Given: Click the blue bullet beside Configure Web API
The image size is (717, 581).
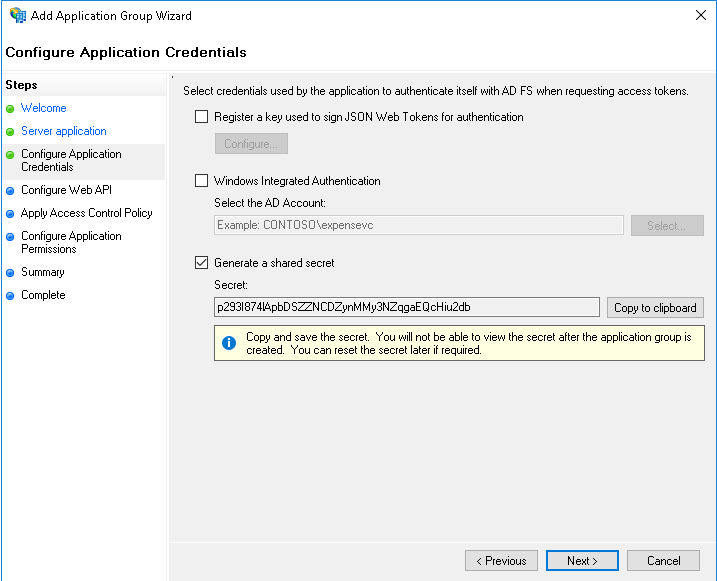Looking at the screenshot, I should (x=10, y=191).
